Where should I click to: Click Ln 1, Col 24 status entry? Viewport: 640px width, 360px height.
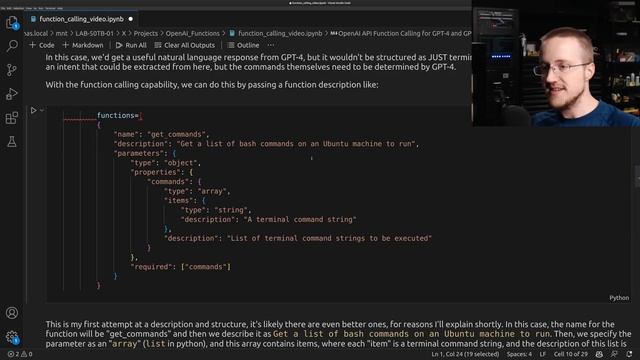[465, 354]
